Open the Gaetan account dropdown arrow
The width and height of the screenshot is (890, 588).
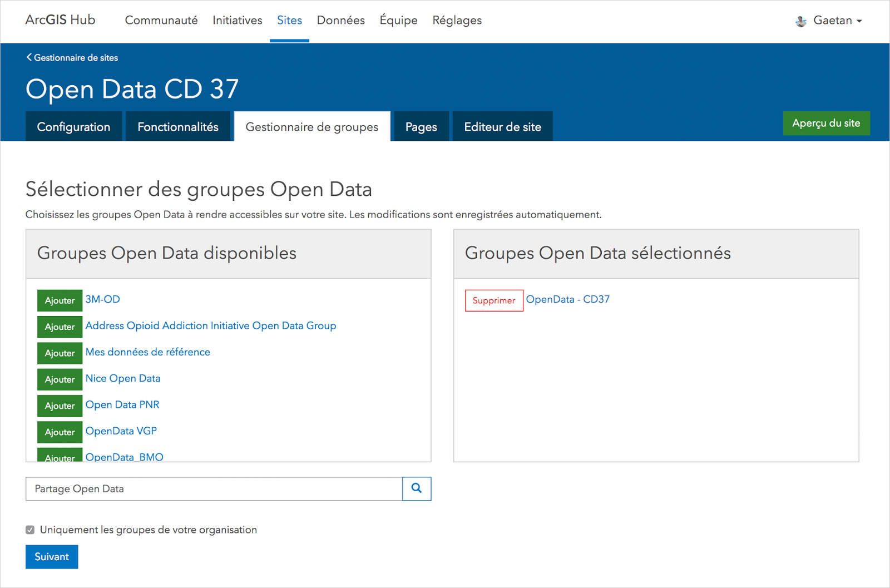tap(859, 21)
